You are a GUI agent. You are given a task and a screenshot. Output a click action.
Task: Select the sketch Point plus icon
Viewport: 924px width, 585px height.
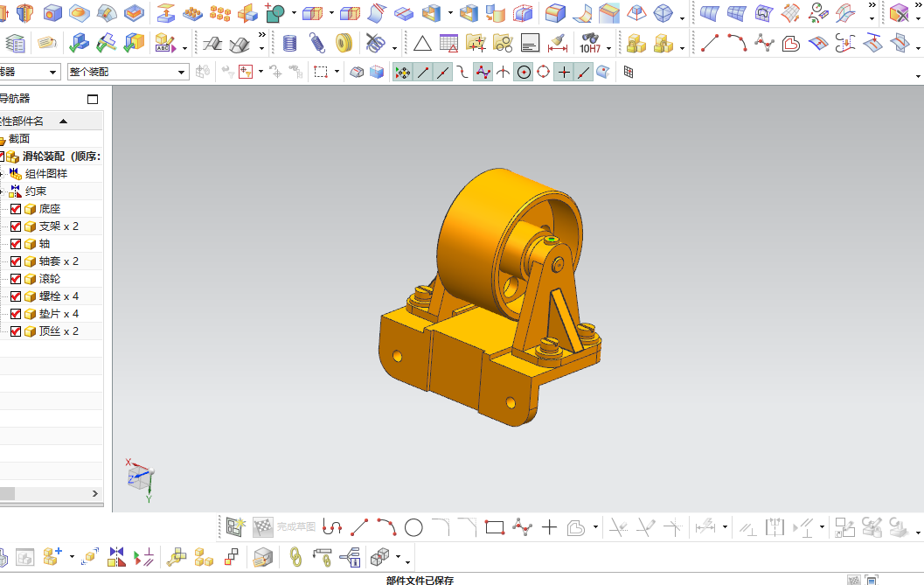click(549, 527)
